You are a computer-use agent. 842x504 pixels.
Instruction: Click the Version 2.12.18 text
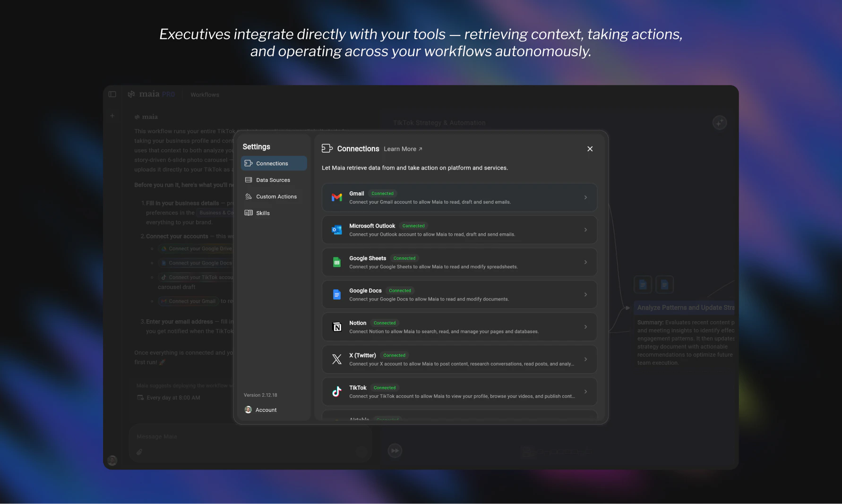click(x=260, y=395)
